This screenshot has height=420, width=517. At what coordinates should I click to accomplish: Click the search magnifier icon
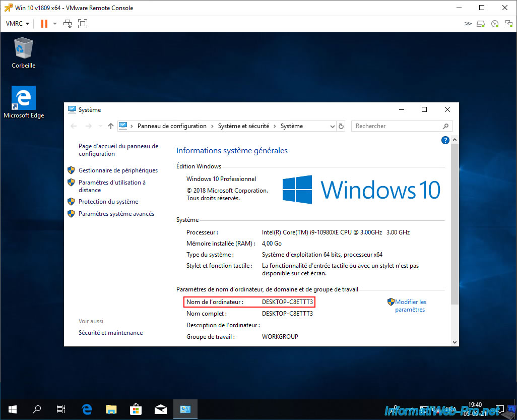[x=446, y=126]
